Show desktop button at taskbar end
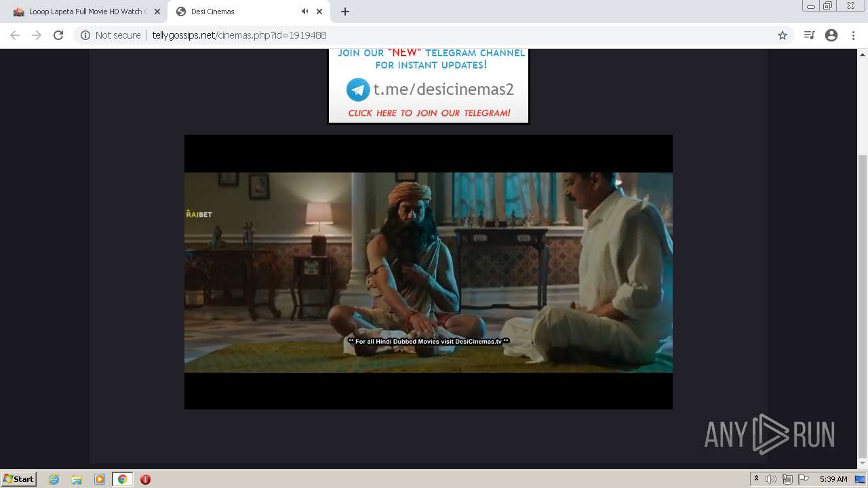Viewport: 868px width, 488px height. (861, 479)
